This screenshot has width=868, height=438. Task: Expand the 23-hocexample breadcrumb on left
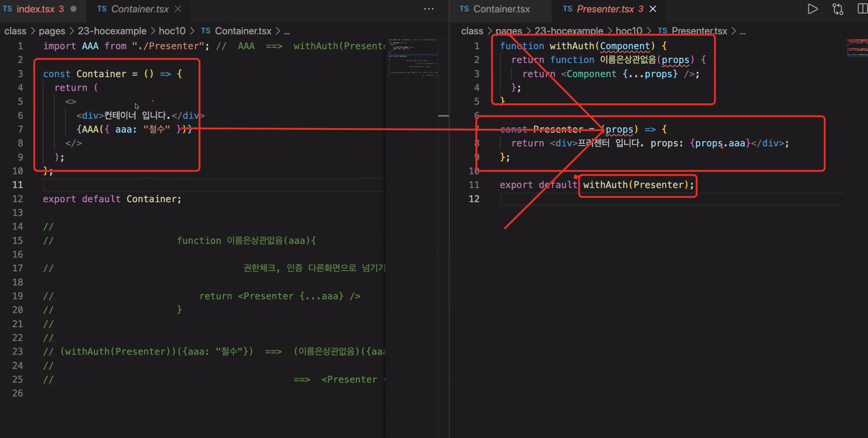(112, 31)
